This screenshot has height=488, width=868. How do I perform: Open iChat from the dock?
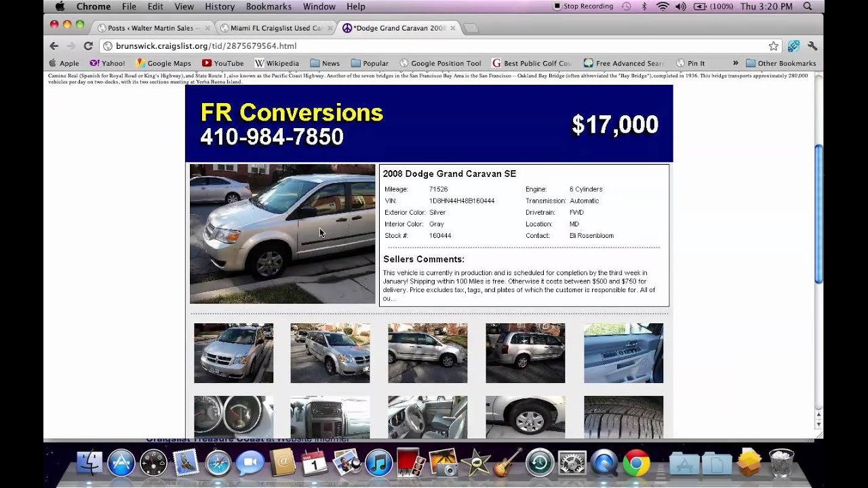pyautogui.click(x=250, y=464)
